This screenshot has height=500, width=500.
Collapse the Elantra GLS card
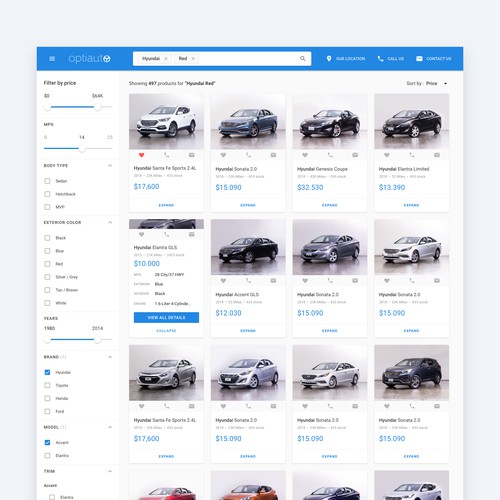pos(166,331)
